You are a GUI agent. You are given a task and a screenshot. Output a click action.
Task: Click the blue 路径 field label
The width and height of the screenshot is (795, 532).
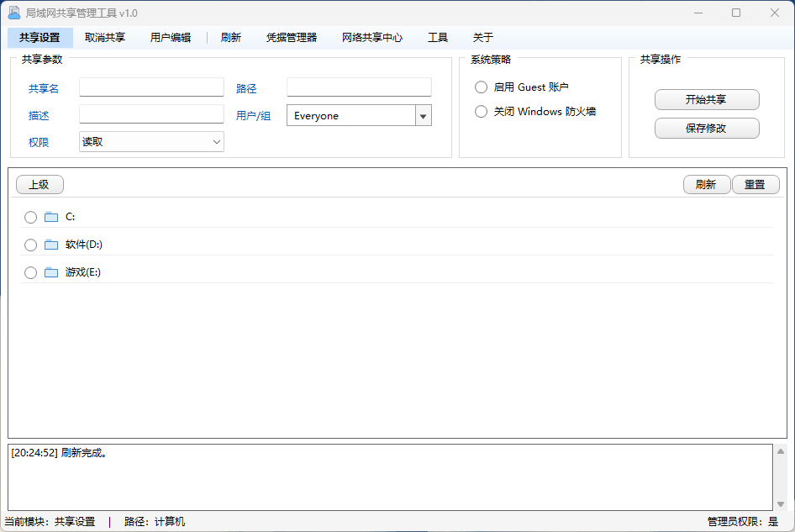[x=246, y=89]
